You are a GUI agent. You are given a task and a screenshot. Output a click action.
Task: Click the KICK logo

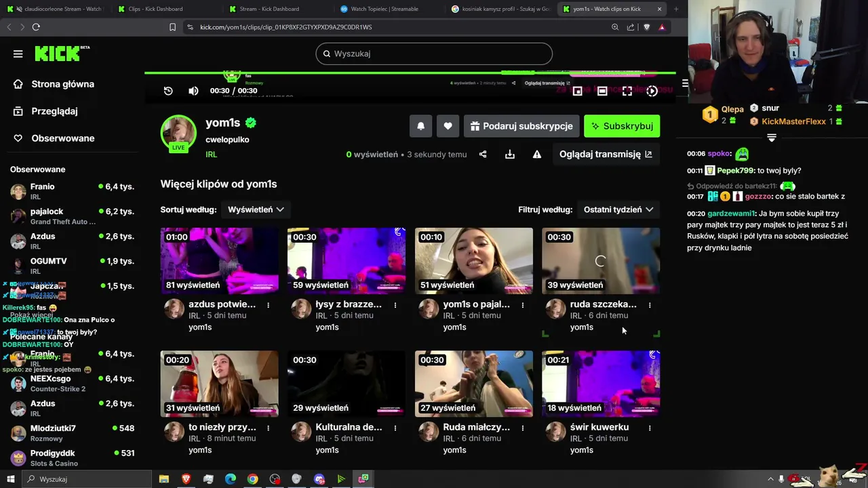(62, 54)
